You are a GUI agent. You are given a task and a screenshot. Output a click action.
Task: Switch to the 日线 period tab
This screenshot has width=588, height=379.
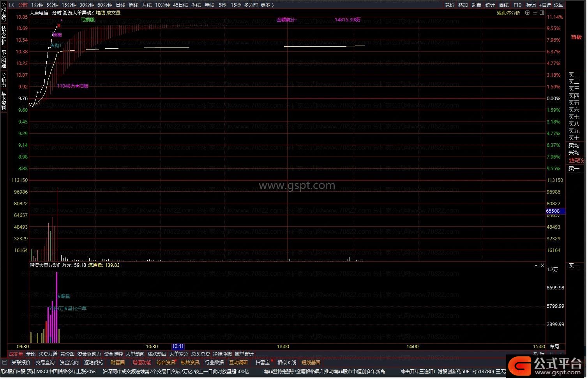(120, 5)
